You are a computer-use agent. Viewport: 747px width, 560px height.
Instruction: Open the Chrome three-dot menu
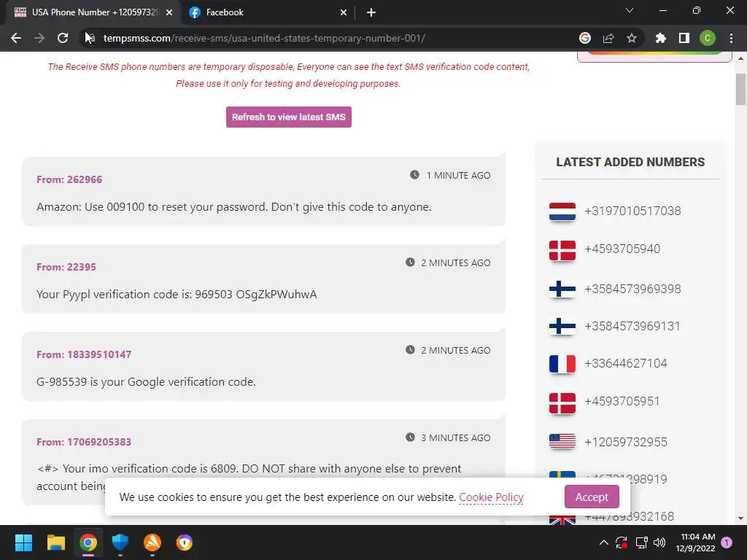pyautogui.click(x=731, y=38)
